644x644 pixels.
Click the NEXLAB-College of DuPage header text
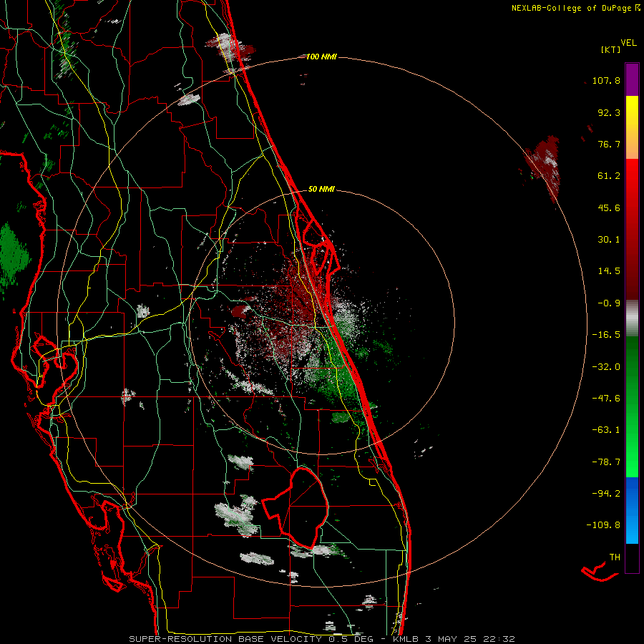click(x=575, y=8)
